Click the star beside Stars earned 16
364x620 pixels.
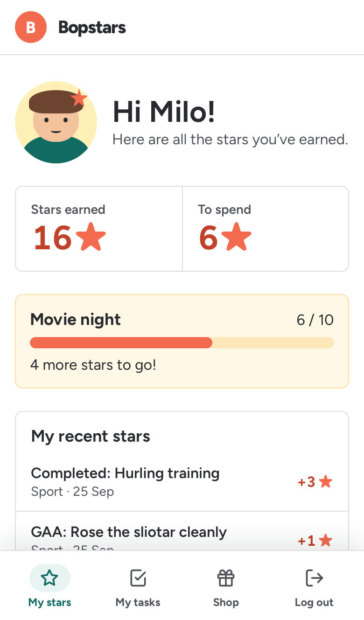(x=91, y=238)
